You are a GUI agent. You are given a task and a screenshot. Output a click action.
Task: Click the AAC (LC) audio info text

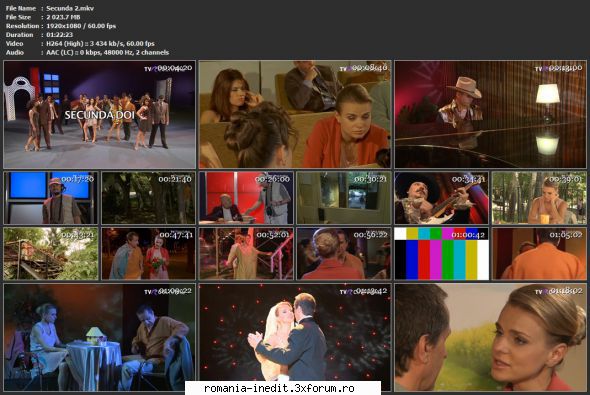point(107,53)
